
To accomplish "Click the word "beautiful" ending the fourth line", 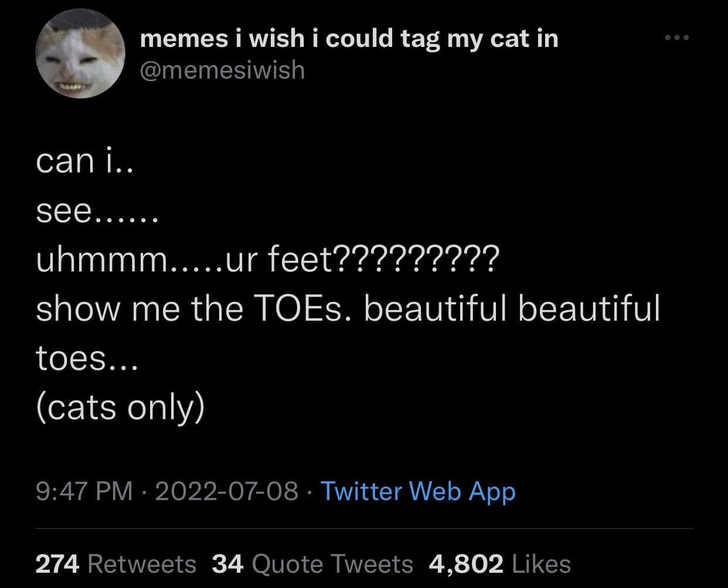I will (x=590, y=308).
